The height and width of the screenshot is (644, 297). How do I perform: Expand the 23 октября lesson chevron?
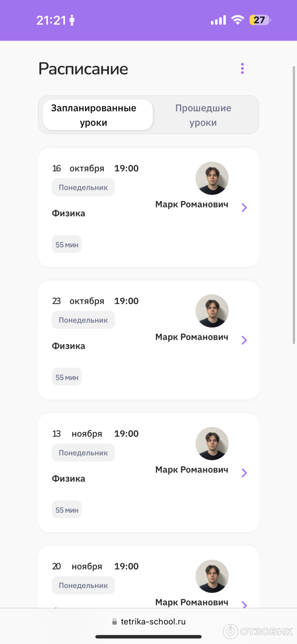tap(244, 340)
